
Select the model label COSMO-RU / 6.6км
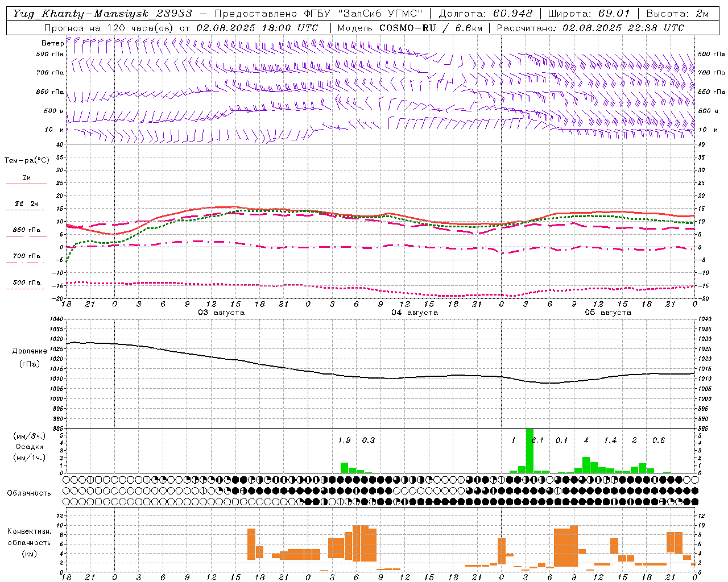pyautogui.click(x=432, y=28)
